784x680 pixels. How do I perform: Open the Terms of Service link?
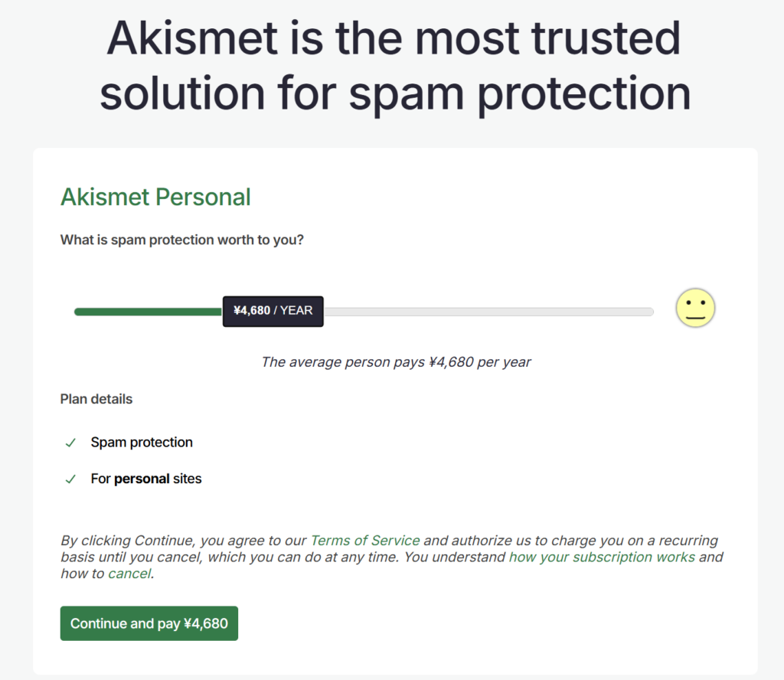click(365, 541)
